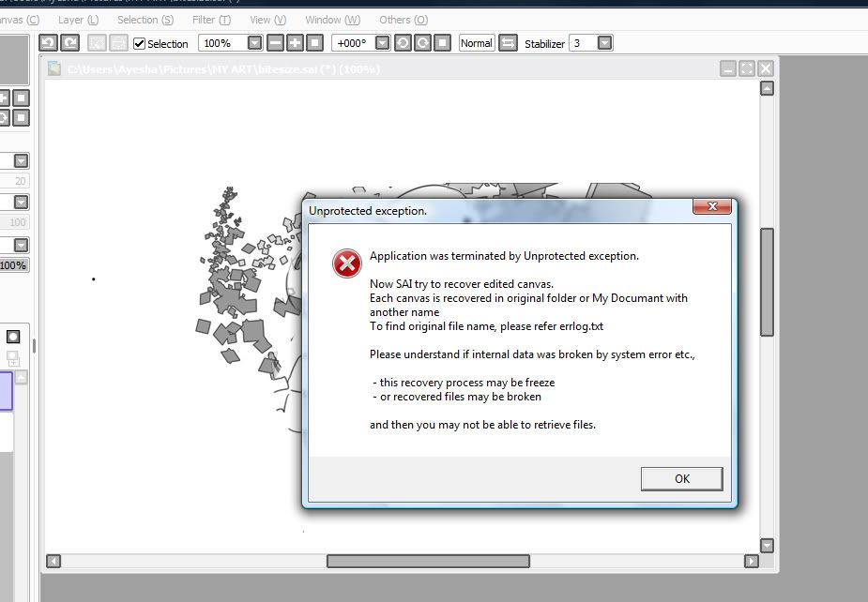This screenshot has height=602, width=868.
Task: Click the 'Stabilizer' label in the toolbar
Action: coord(544,44)
